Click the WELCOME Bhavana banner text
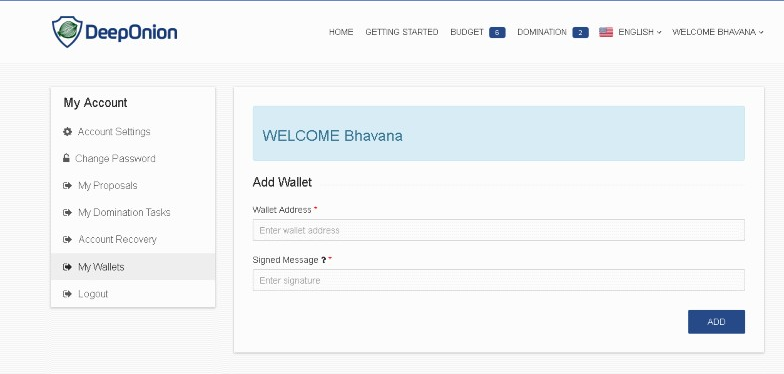This screenshot has width=784, height=374. (x=332, y=136)
